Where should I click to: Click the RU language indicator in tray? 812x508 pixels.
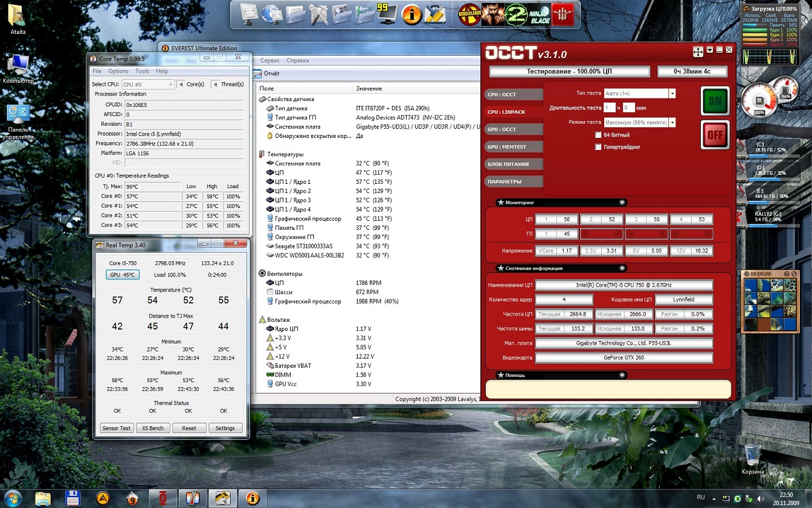click(x=701, y=497)
